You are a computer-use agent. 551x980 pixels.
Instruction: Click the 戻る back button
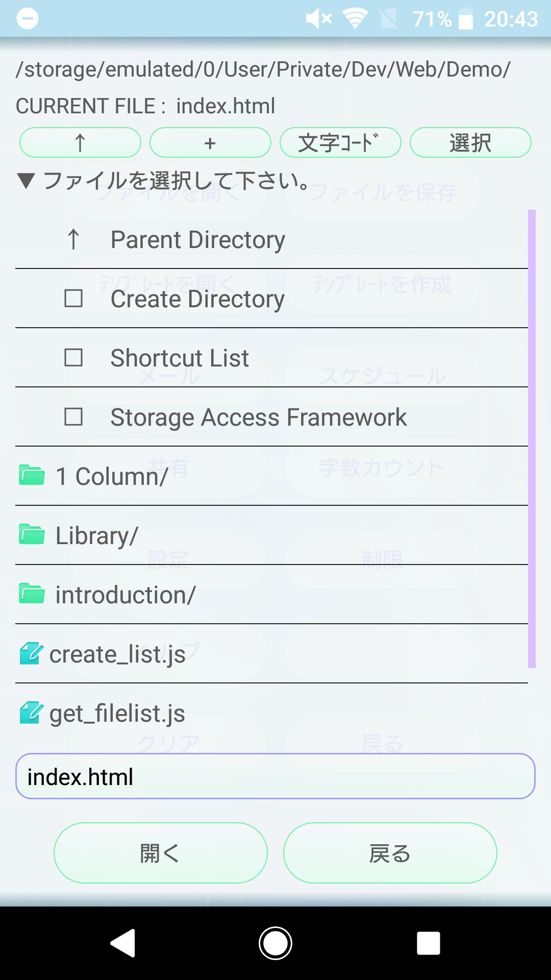[x=390, y=853]
